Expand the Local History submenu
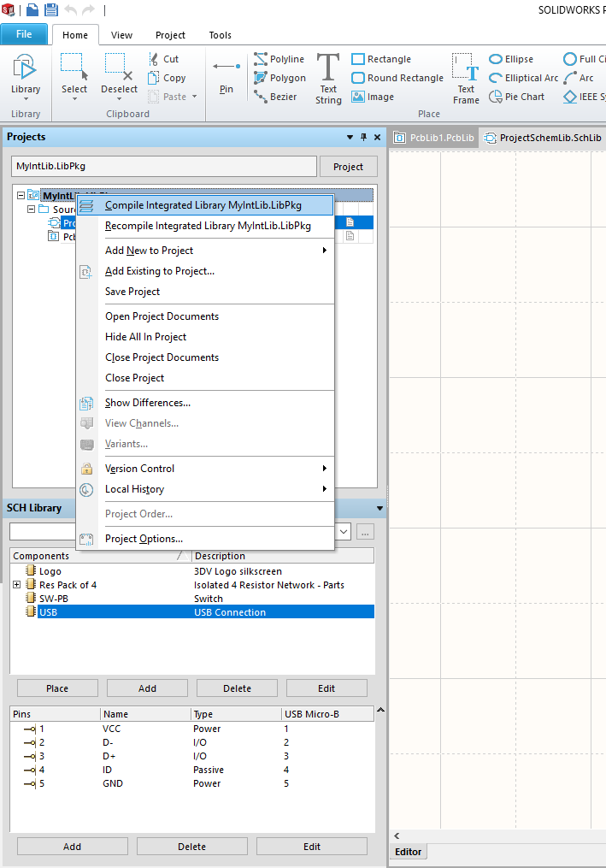This screenshot has width=606, height=868. coord(205,489)
